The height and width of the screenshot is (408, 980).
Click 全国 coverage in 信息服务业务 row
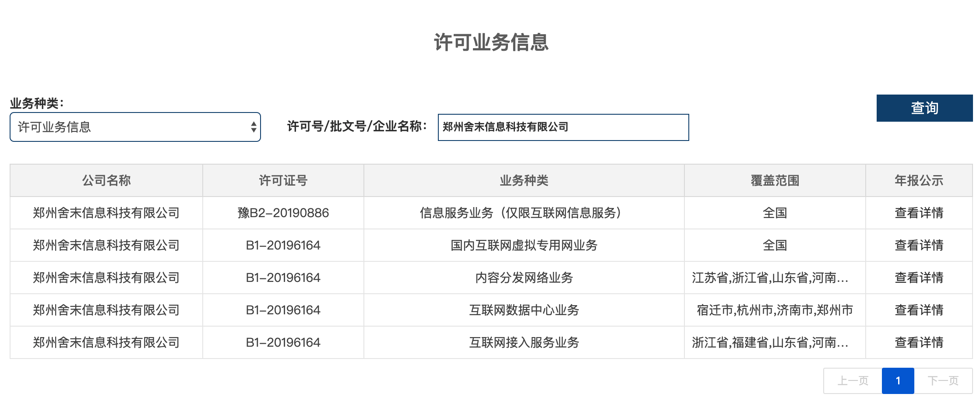click(775, 213)
